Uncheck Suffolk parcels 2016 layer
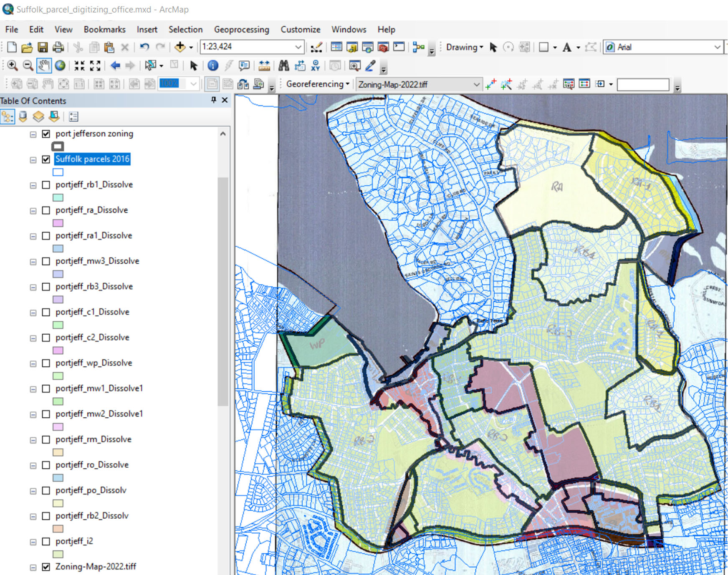 click(46, 159)
